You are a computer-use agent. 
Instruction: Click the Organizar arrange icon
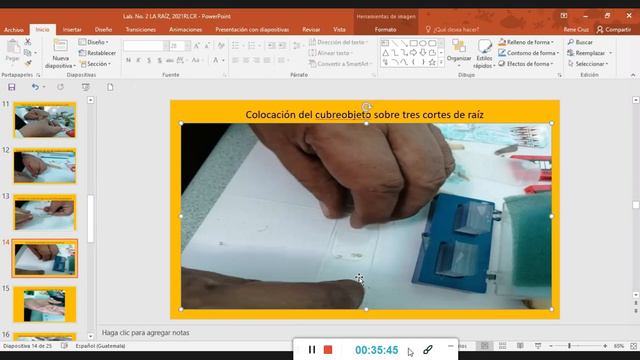pos(459,46)
